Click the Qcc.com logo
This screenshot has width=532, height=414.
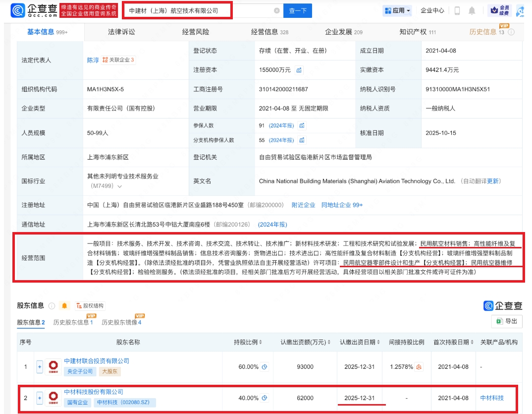coord(34,10)
